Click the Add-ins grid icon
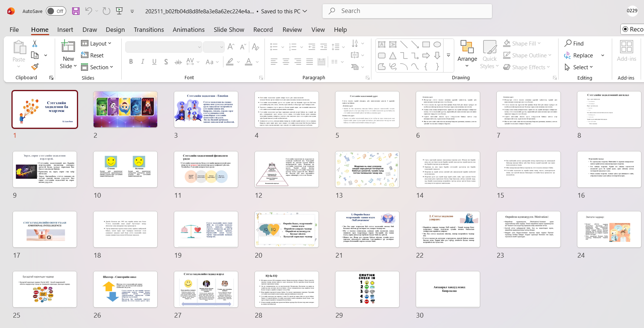644x328 pixels. (627, 47)
